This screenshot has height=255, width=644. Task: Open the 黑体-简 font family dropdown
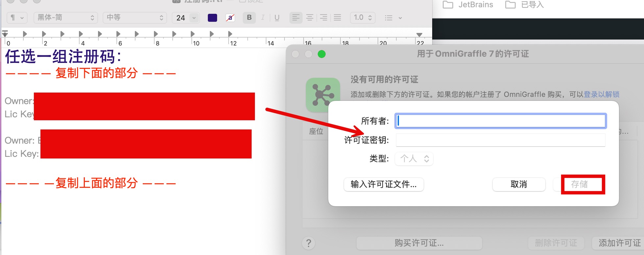[x=66, y=18]
